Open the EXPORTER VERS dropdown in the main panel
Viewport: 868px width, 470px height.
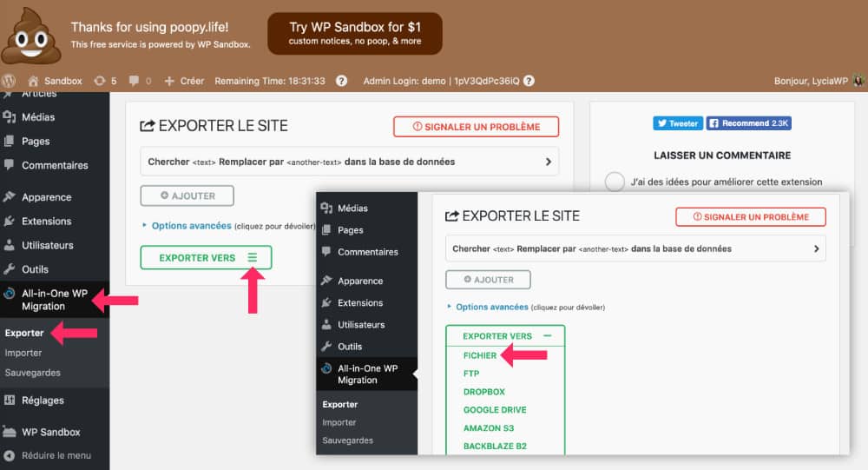pos(206,258)
